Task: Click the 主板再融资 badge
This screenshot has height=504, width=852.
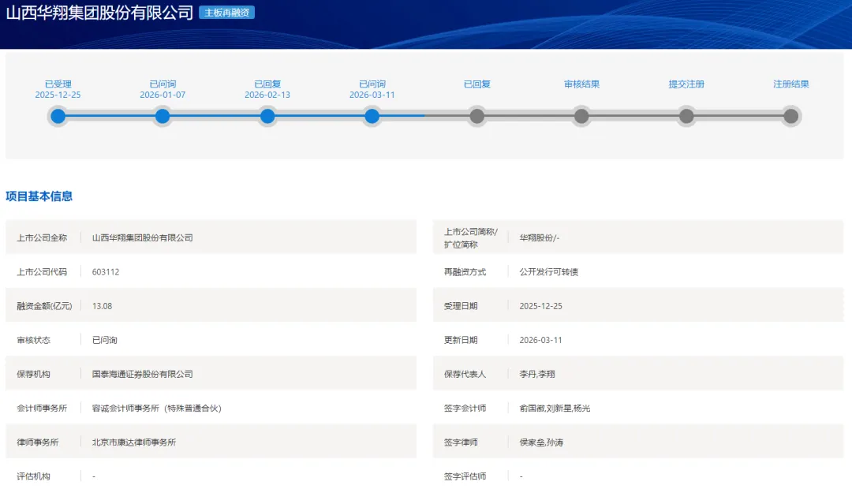Action: 226,13
